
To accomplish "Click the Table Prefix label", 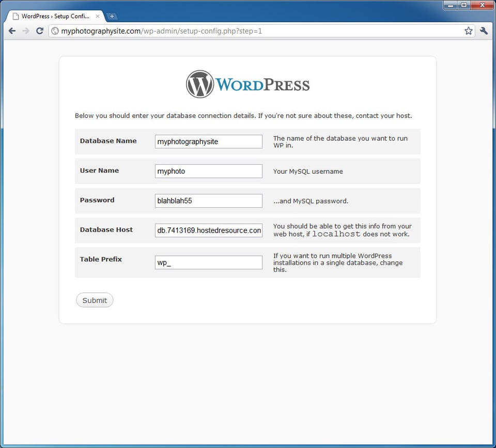I will click(101, 259).
